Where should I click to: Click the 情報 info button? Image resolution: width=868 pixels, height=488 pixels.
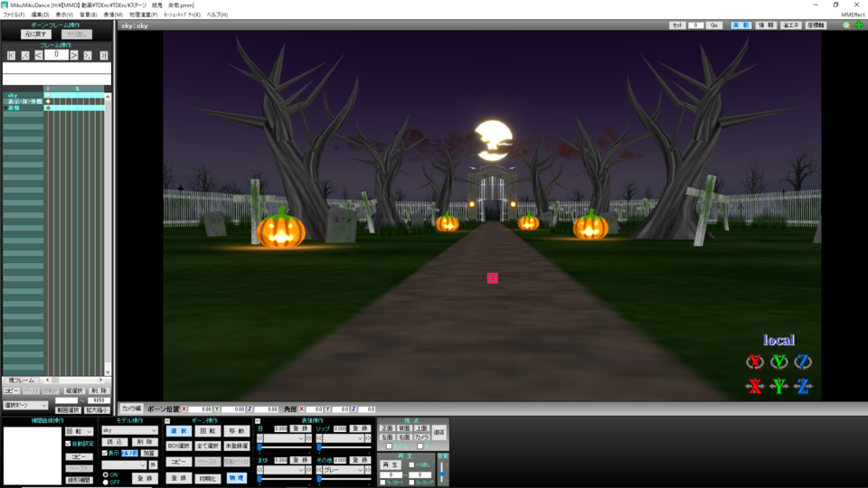(x=767, y=25)
